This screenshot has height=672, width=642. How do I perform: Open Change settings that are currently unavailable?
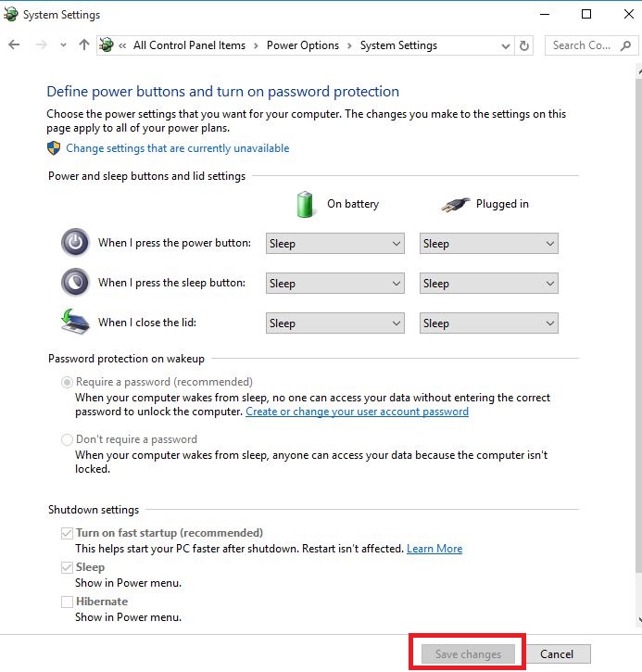coord(177,148)
